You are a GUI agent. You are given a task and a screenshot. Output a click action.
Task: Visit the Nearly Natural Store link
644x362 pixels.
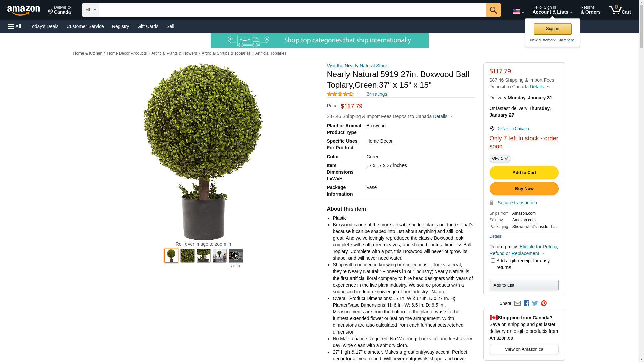[357, 66]
